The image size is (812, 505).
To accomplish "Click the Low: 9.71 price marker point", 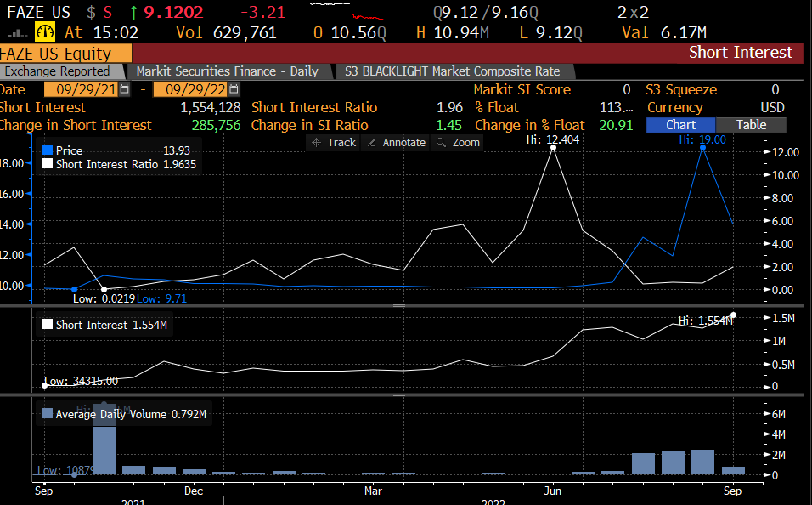I will coord(74,289).
